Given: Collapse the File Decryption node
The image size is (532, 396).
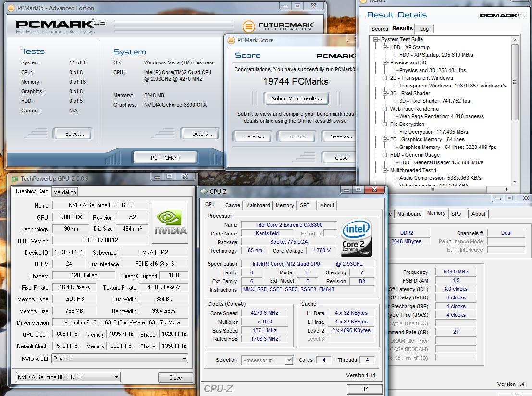Looking at the screenshot, I should coord(385,124).
